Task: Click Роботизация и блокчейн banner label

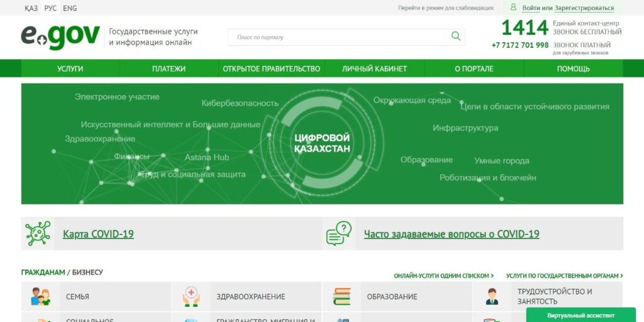Action: [x=487, y=177]
